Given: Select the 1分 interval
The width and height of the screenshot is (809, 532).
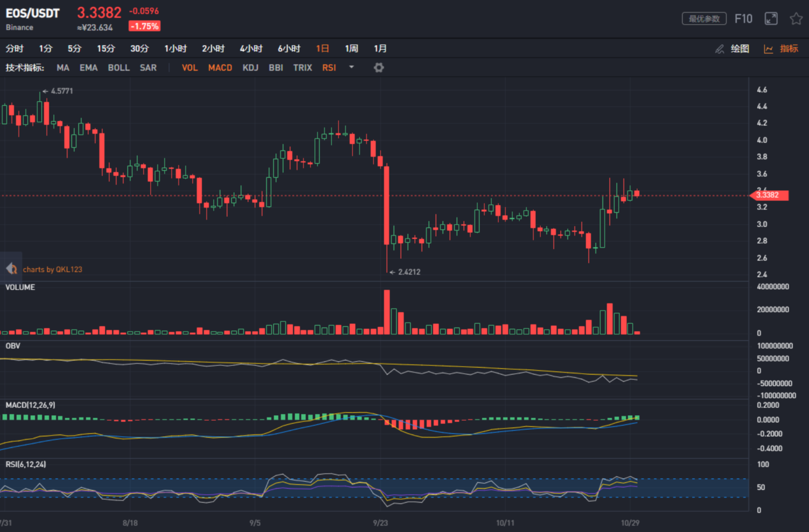Looking at the screenshot, I should (46, 49).
